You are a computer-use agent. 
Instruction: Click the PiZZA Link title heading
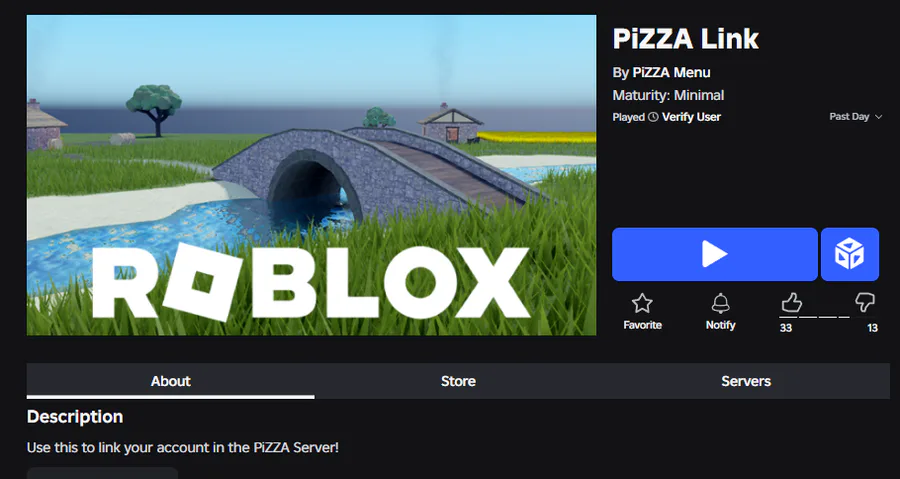(x=685, y=39)
